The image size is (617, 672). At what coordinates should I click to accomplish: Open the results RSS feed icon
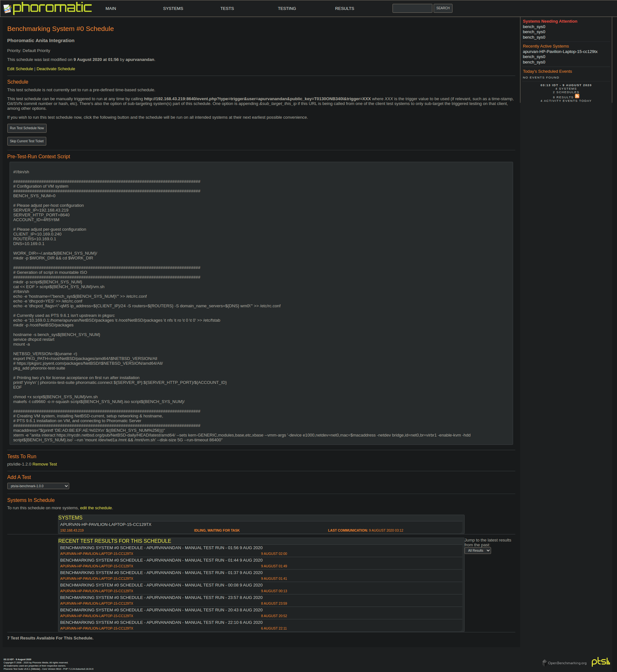pyautogui.click(x=577, y=96)
